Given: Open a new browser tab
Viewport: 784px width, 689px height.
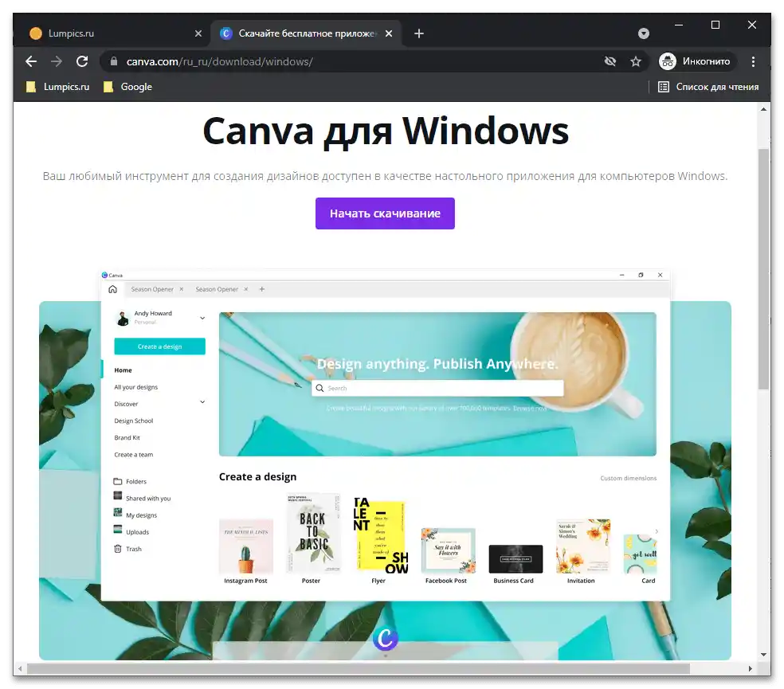Looking at the screenshot, I should click(419, 33).
